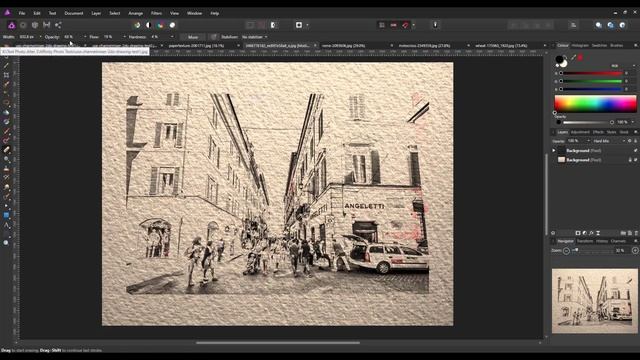The width and height of the screenshot is (640, 360).
Task: Apply Auto White Balance from toolbar
Action: (x=172, y=25)
